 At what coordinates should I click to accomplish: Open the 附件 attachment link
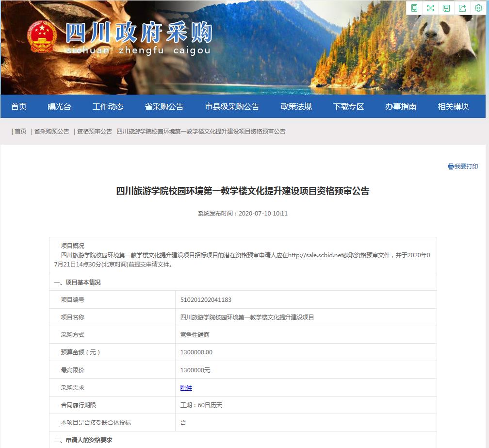click(186, 388)
